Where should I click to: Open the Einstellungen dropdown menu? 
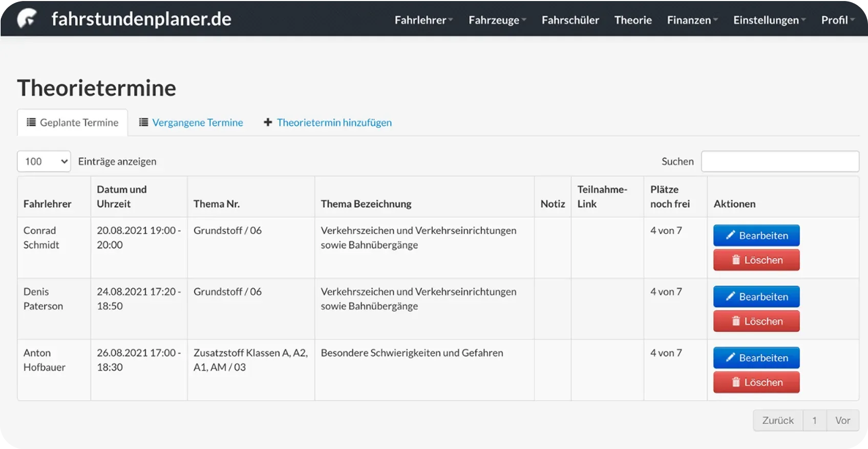[769, 20]
